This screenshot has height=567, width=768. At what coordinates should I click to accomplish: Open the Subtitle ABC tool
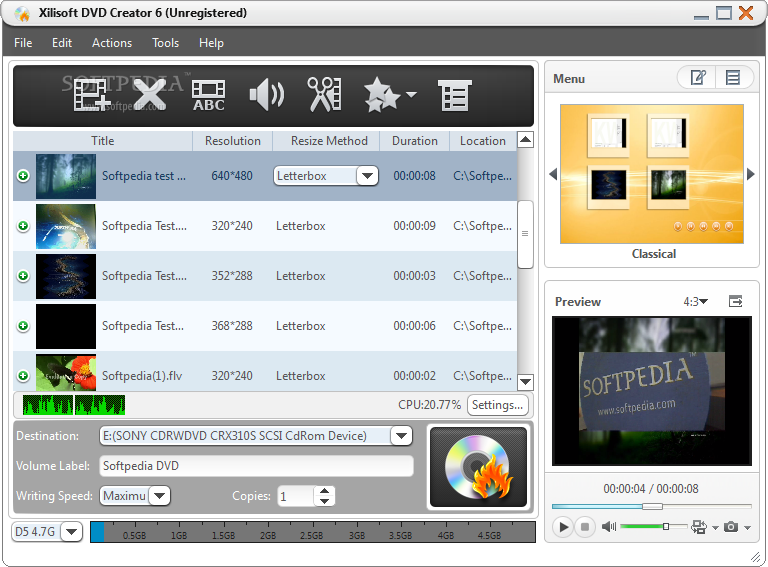tap(209, 95)
